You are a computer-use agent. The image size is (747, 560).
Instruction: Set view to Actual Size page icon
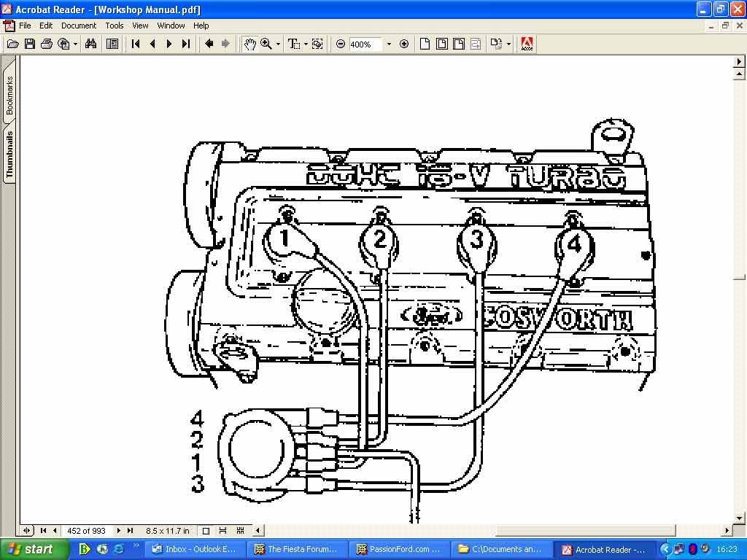[x=425, y=44]
